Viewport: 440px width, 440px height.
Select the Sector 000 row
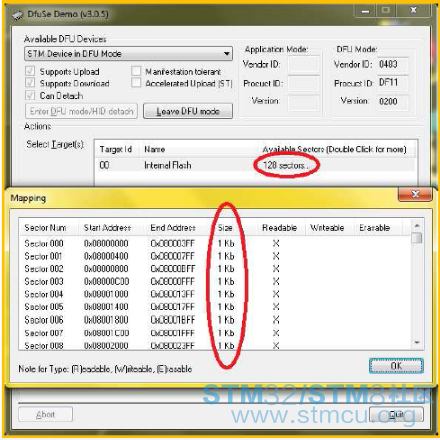215,243
